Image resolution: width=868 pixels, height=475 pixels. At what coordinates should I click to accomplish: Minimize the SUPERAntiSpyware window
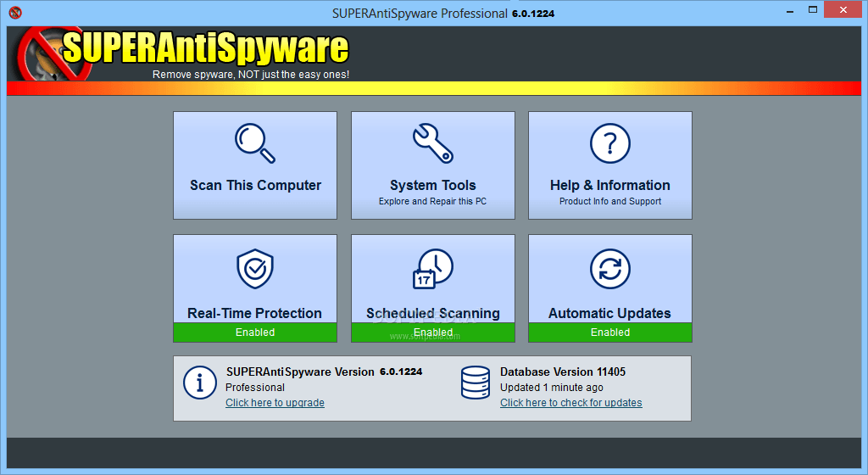click(790, 10)
